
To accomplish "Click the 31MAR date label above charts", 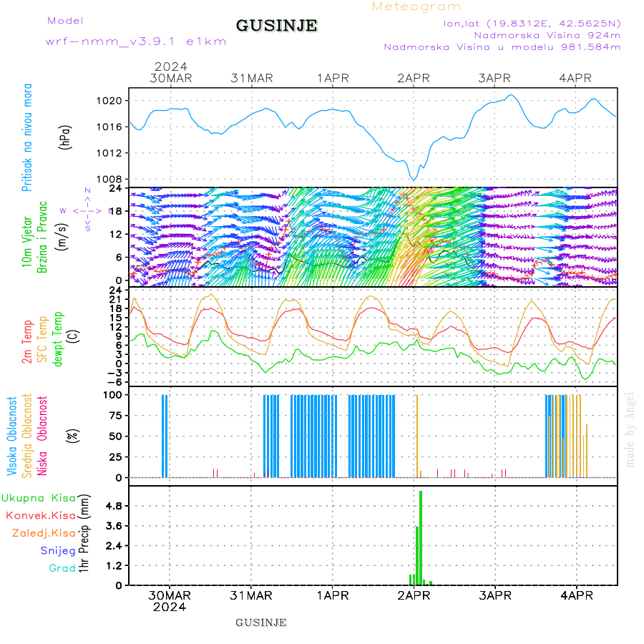I will coord(252,78).
